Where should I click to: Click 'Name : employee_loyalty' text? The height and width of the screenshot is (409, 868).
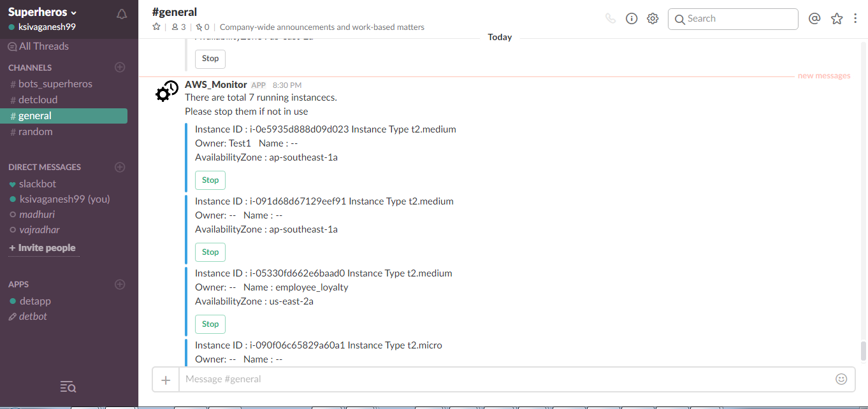pos(296,287)
